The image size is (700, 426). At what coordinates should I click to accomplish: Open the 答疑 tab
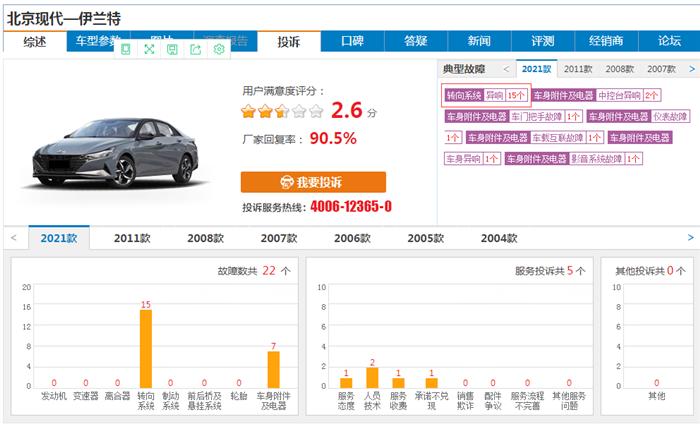pos(416,41)
